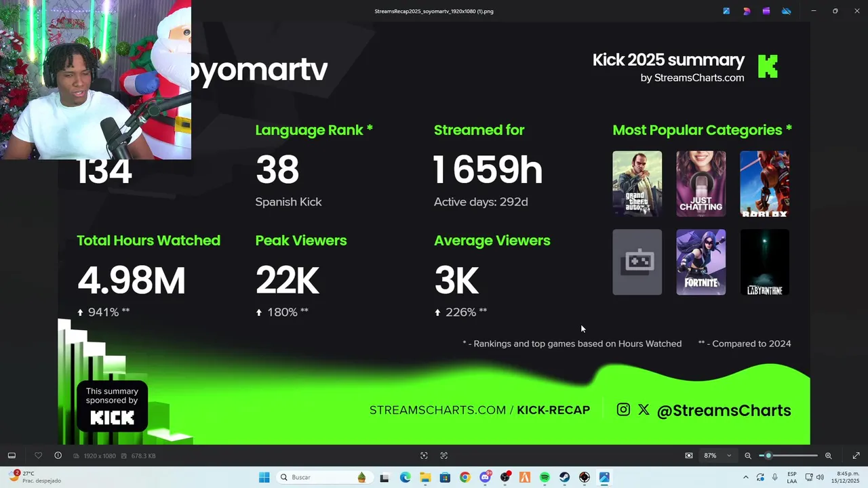Click the zoom out magnifier icon

[748, 455]
